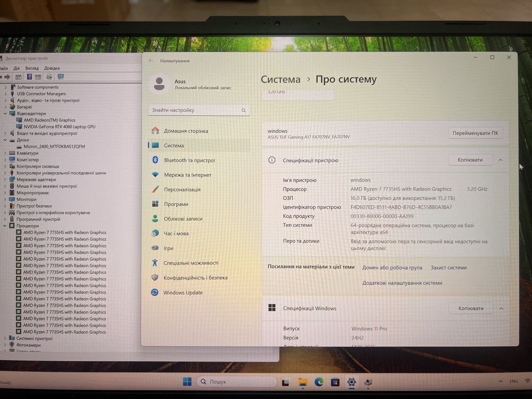
Task: Open Вигляд menu in Device Manager
Action: click(x=32, y=68)
